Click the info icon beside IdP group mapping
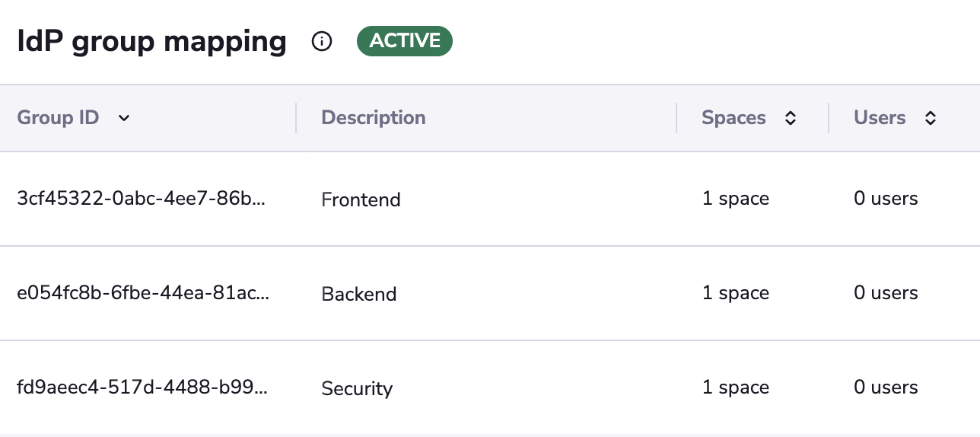The image size is (980, 437). coord(322,42)
